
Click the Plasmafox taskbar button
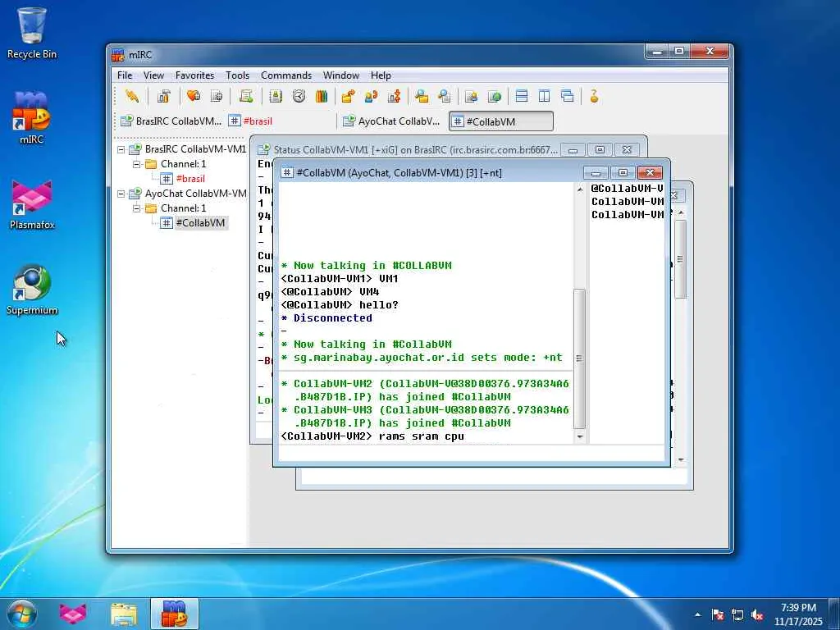pos(73,614)
